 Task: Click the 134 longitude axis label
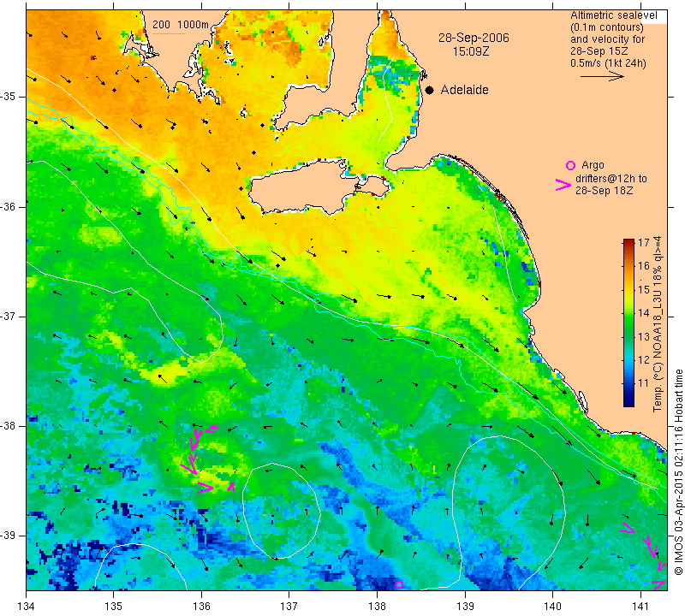click(27, 607)
